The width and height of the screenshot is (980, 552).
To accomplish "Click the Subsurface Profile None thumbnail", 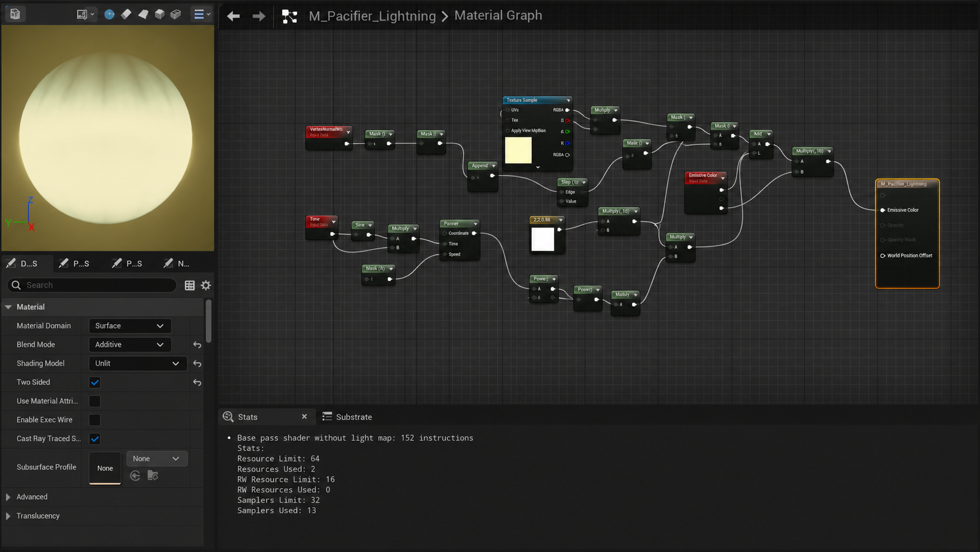I will (x=105, y=468).
